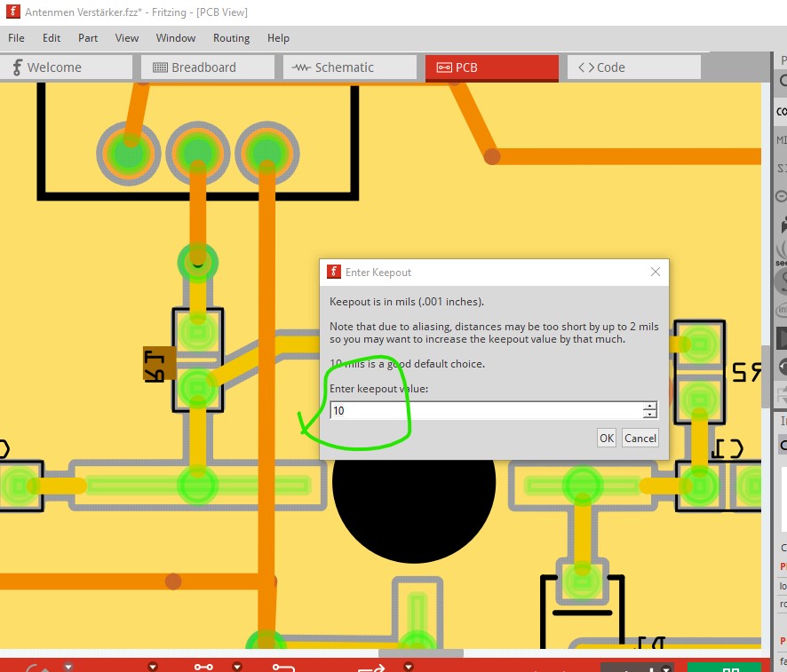Close the Enter Keepout dialog with X
This screenshot has height=672, width=787.
(656, 272)
